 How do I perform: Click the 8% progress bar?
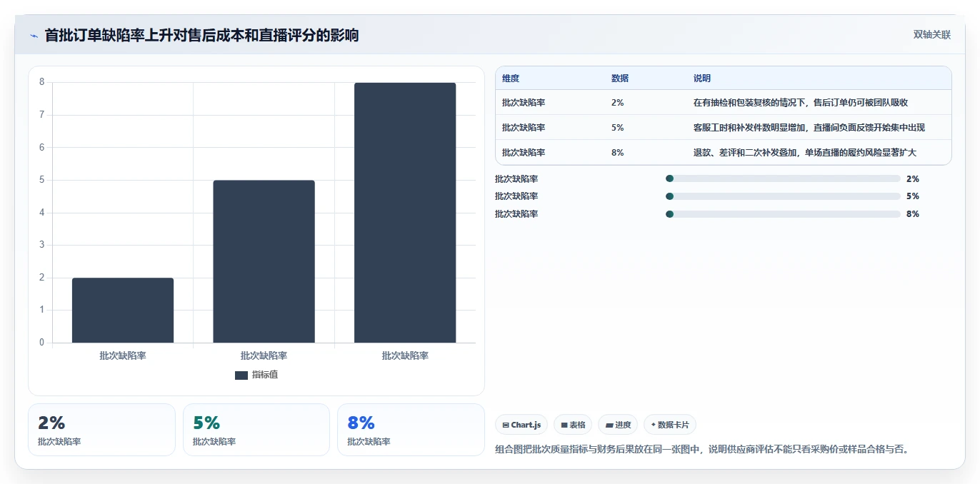(783, 214)
